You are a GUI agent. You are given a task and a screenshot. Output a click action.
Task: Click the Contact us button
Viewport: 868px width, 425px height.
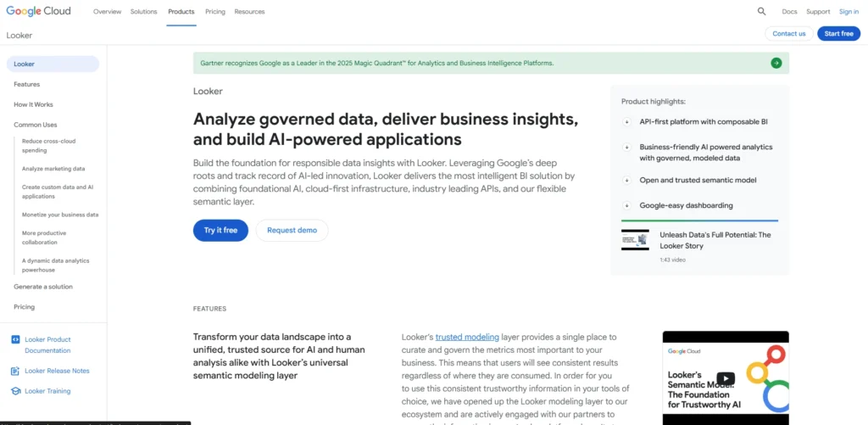click(789, 33)
